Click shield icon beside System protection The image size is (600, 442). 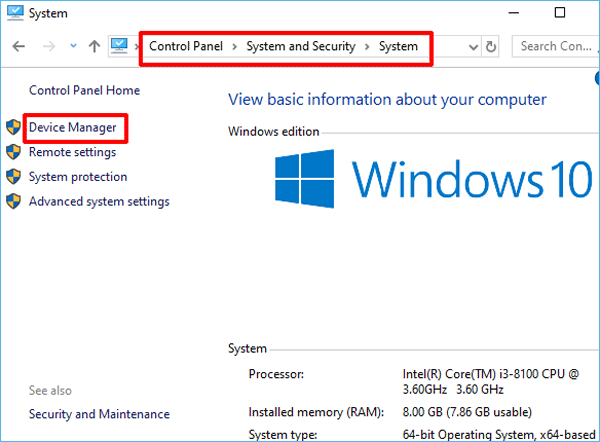[13, 176]
